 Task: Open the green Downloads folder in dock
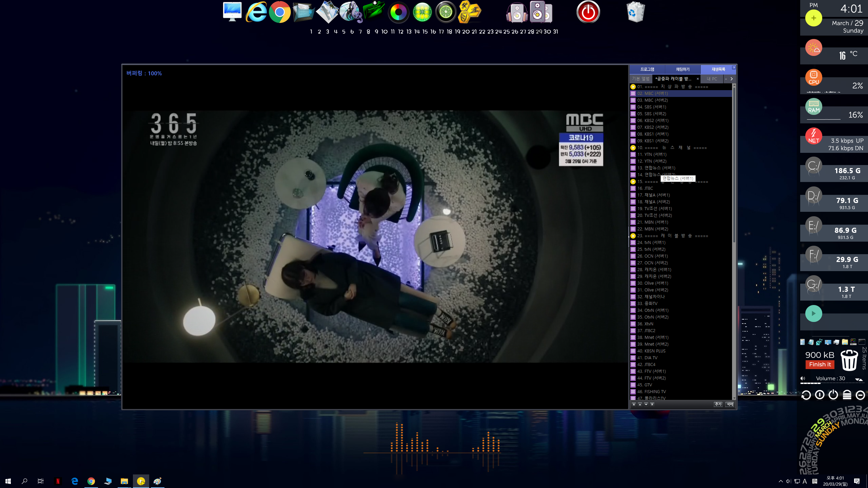pos(374,10)
